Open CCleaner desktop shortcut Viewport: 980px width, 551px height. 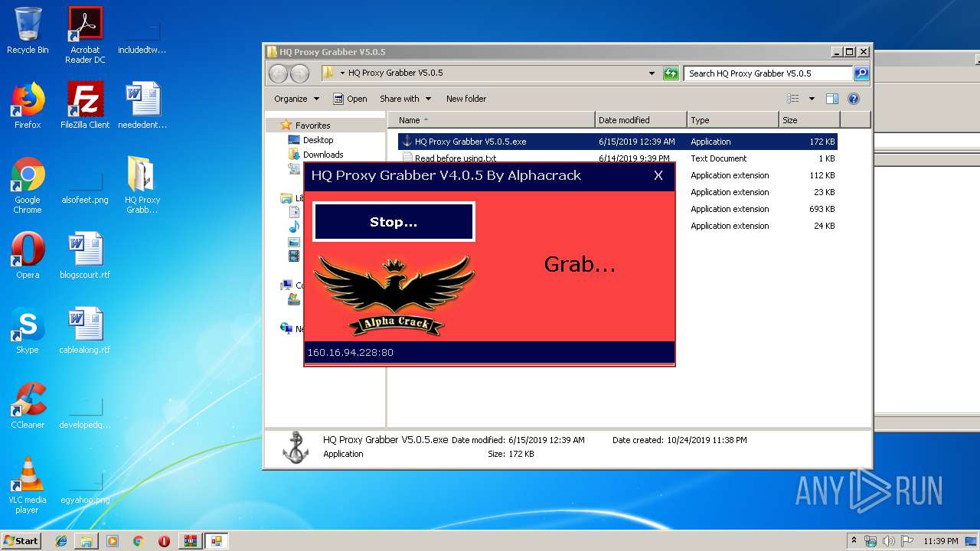(x=28, y=406)
